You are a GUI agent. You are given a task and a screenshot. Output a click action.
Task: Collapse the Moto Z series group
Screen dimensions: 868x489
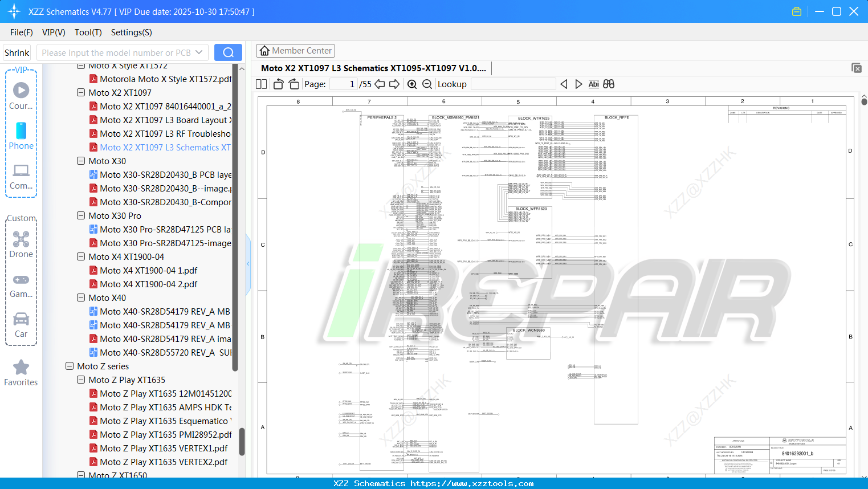point(69,366)
